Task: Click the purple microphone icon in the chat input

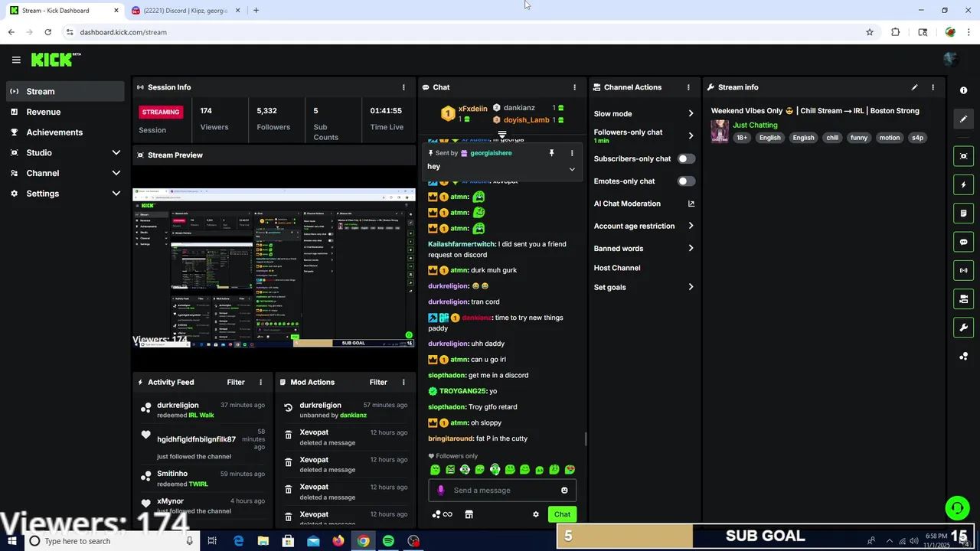Action: tap(440, 491)
